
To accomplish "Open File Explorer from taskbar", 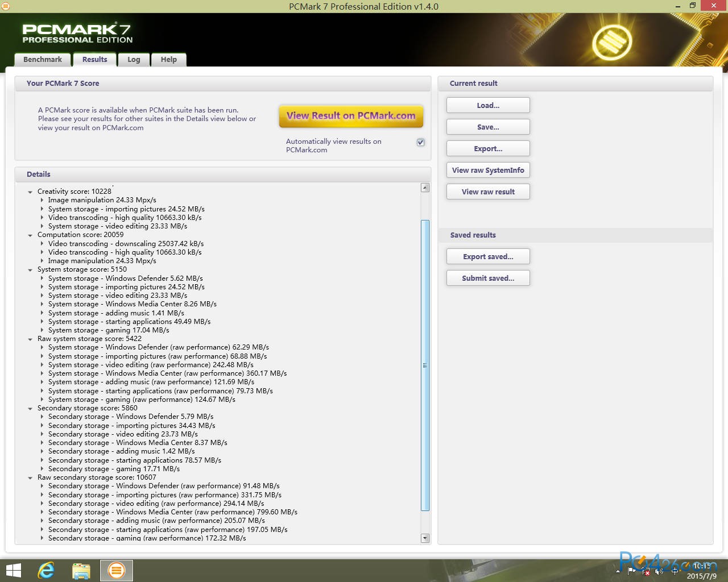I will coord(81,570).
